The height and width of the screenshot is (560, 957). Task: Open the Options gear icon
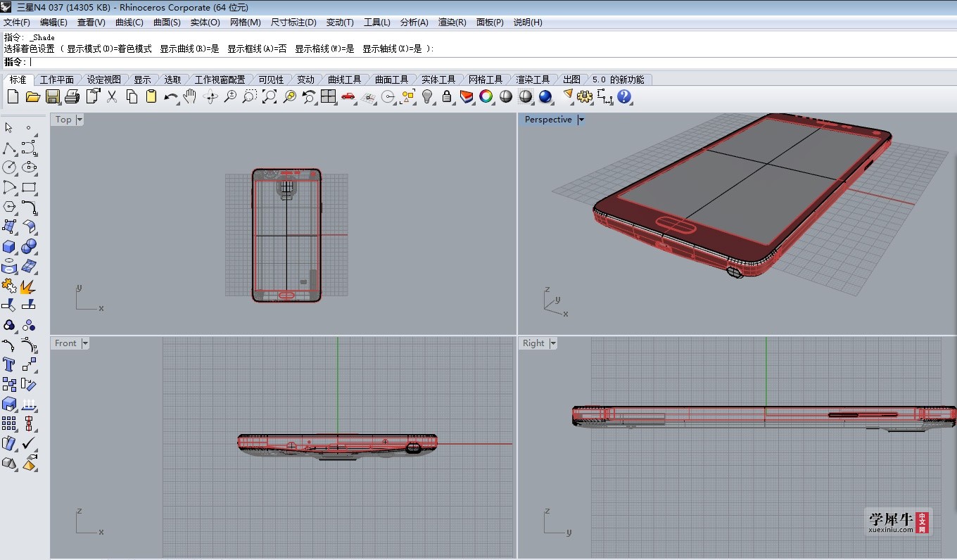click(585, 96)
